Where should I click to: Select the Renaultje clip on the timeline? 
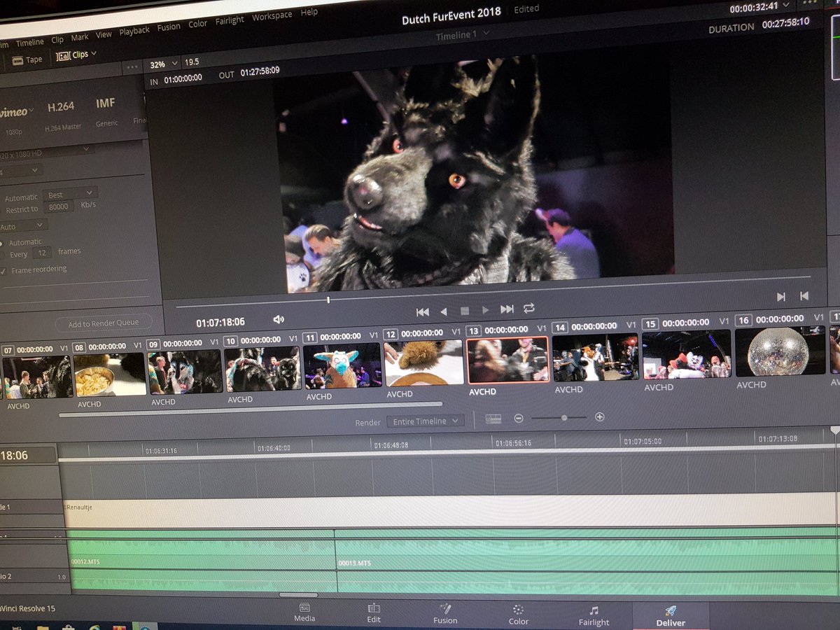pyautogui.click(x=451, y=512)
